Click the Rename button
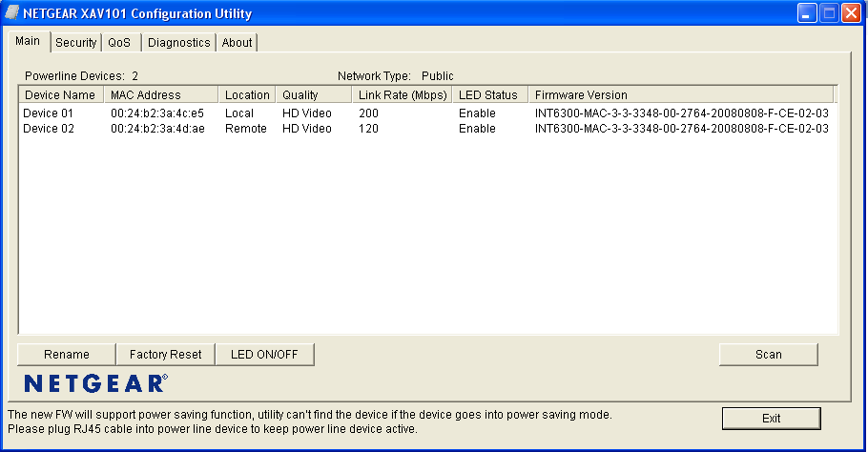The image size is (868, 452). coord(67,355)
